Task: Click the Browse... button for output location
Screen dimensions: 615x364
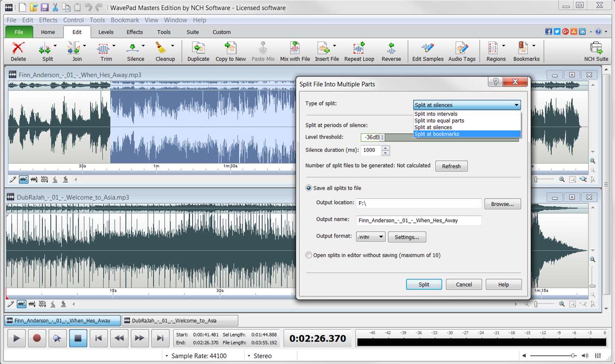Action: (502, 204)
